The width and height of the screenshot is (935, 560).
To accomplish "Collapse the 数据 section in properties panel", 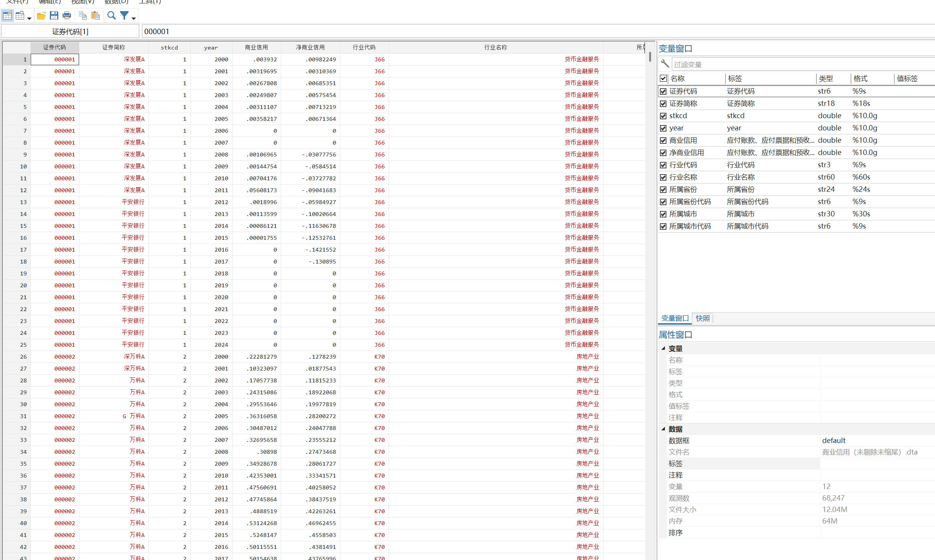I will [x=663, y=429].
